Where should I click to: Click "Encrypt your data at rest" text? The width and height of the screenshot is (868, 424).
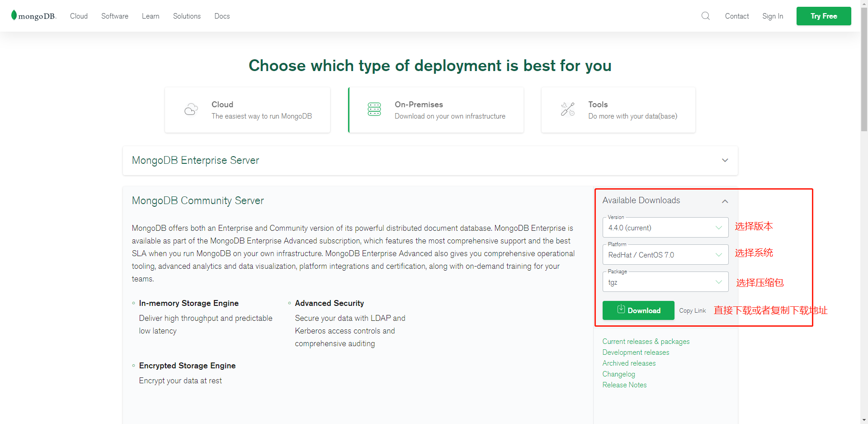tap(180, 381)
